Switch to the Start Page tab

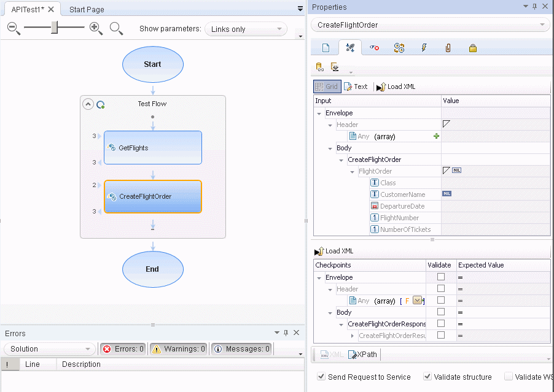tap(87, 9)
